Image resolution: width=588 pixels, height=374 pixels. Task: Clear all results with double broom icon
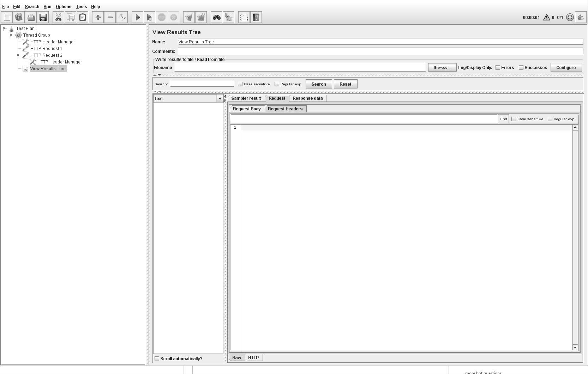pos(201,17)
